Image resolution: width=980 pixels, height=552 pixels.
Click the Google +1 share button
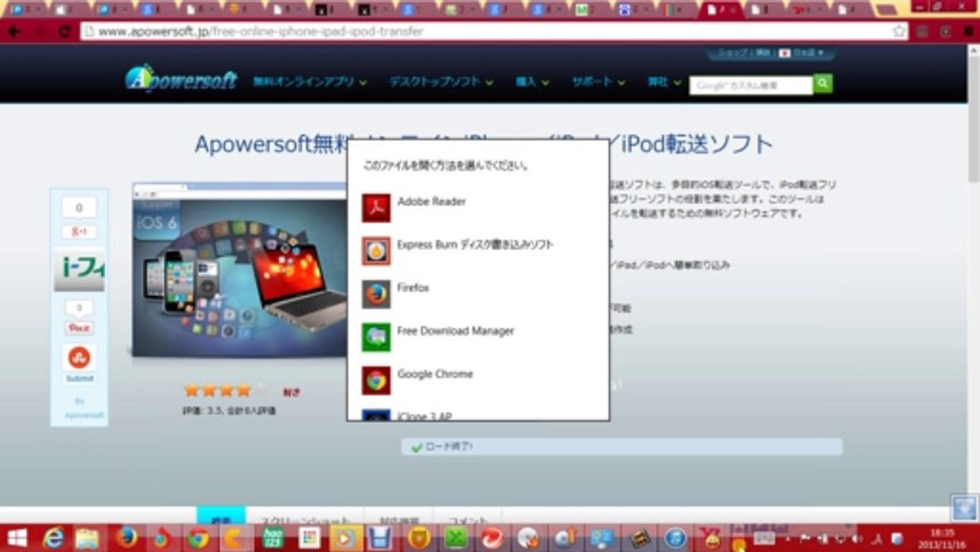79,231
